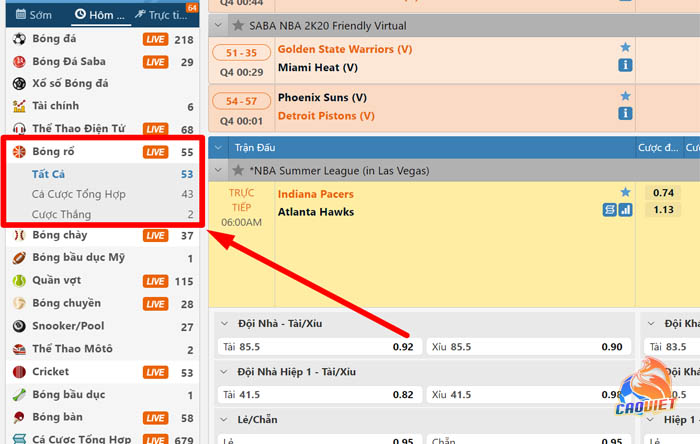Collapse the Đội Nhà Hiệp 1 - Tài/Xỉu market
The height and width of the screenshot is (444, 700).
[x=225, y=372]
